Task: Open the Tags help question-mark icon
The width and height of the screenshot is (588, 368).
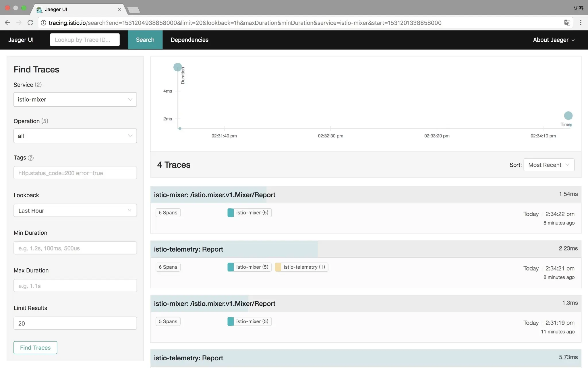Action: (31, 158)
